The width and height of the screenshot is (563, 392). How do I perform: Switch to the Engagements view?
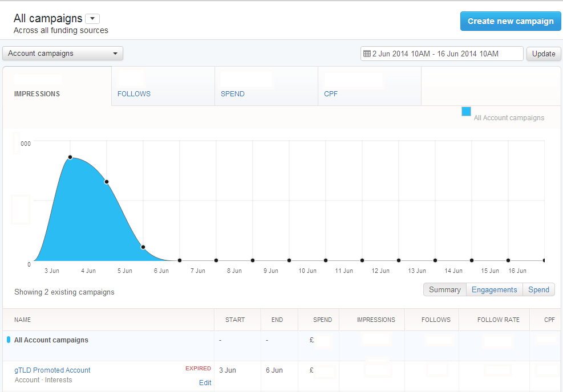tap(495, 290)
